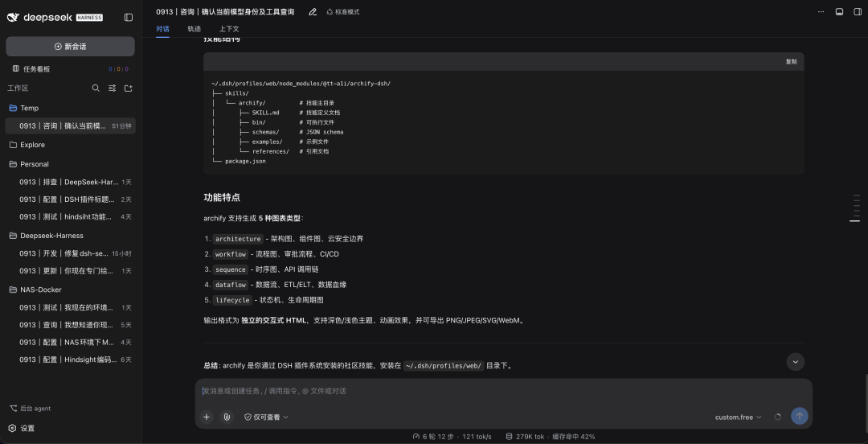
Task: Open chat 0913｜测试｜我现在的环境
Action: click(x=70, y=307)
